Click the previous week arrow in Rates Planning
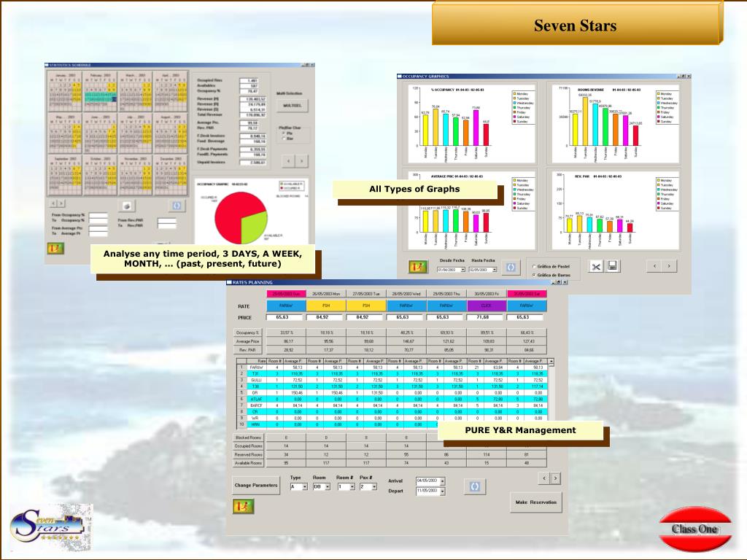This screenshot has width=747, height=560. (x=544, y=478)
